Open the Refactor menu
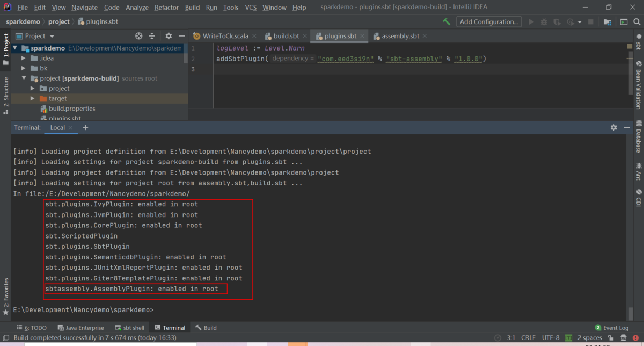Screen dimensions: 644x346 pyautogui.click(x=166, y=8)
